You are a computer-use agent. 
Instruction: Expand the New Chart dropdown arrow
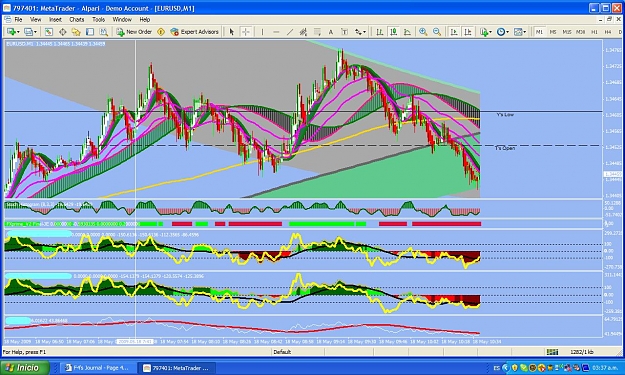pyautogui.click(x=18, y=32)
